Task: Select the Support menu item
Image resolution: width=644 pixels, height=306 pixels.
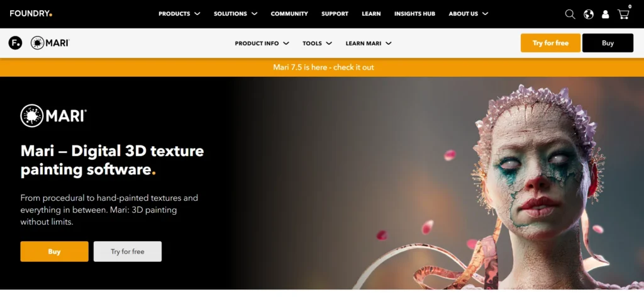Action: pyautogui.click(x=335, y=14)
